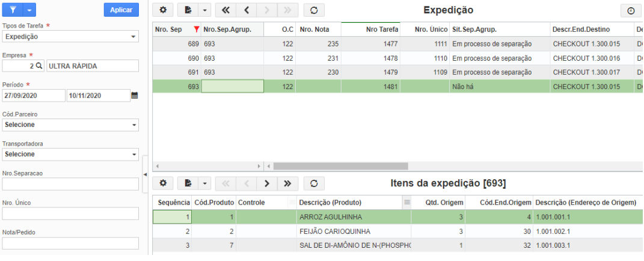Go to next page of Itens da expedição

(x=267, y=183)
